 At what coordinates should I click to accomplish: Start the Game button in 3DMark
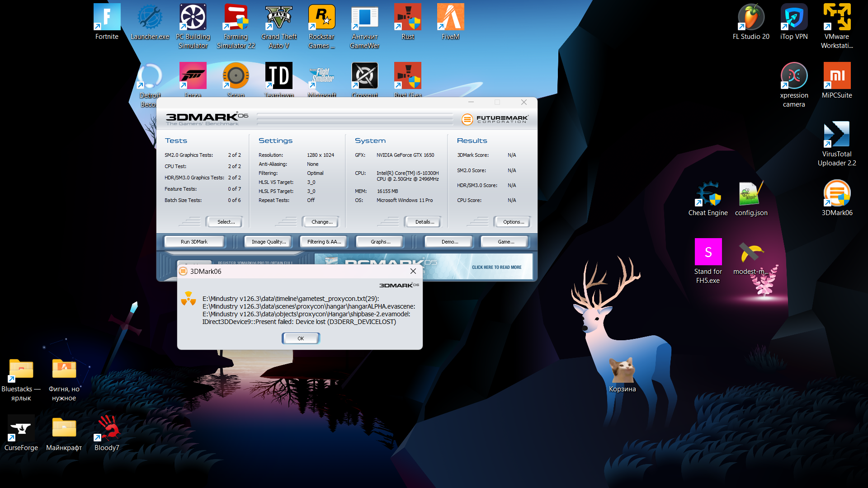[x=505, y=242]
